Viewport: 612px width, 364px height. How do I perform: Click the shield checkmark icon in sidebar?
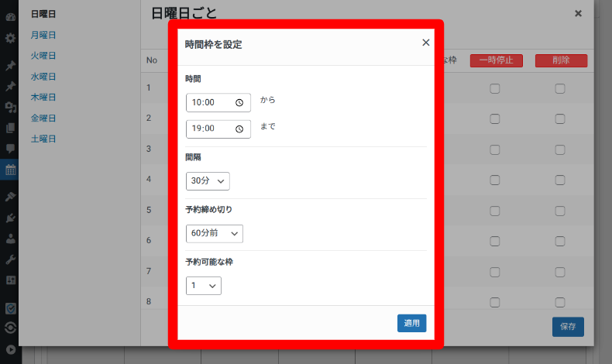coord(11,308)
